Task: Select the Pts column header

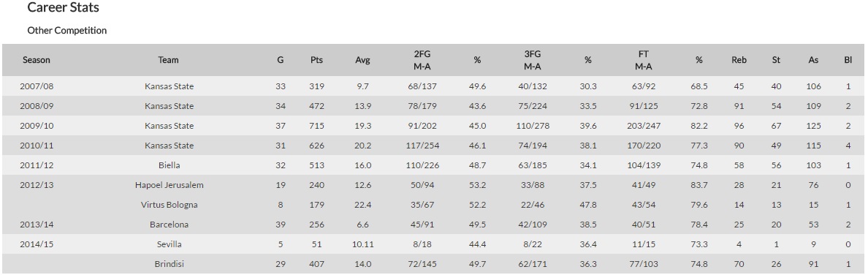Action: (x=316, y=60)
